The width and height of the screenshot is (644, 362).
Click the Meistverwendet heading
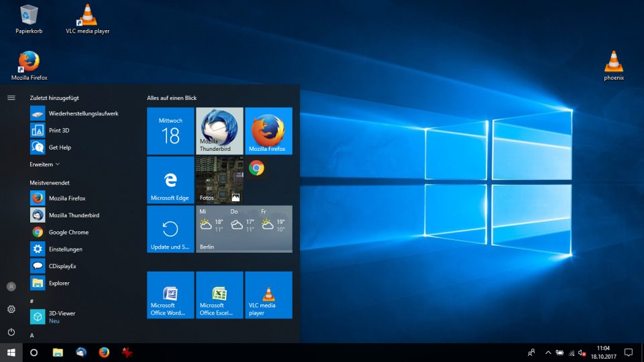click(x=49, y=182)
